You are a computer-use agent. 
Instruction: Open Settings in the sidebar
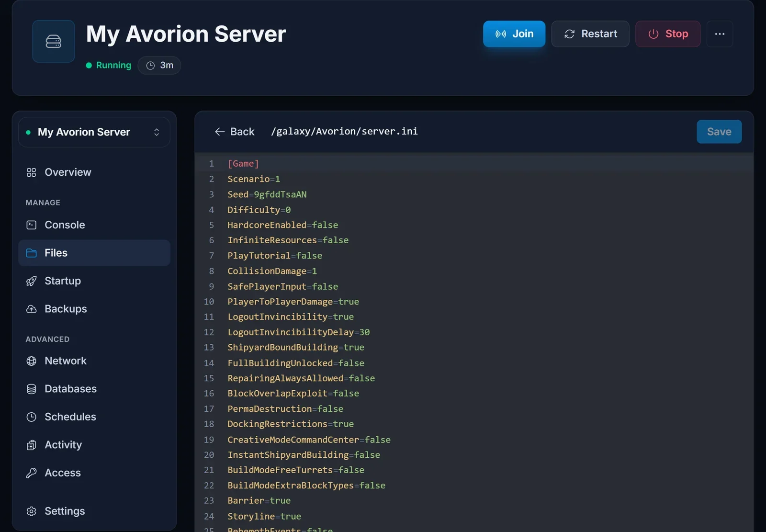coord(94,511)
